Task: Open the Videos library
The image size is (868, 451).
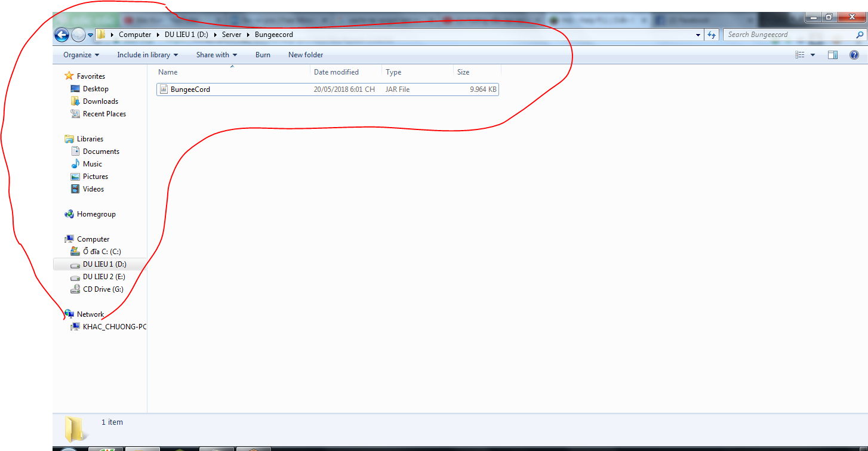Action: [x=93, y=189]
